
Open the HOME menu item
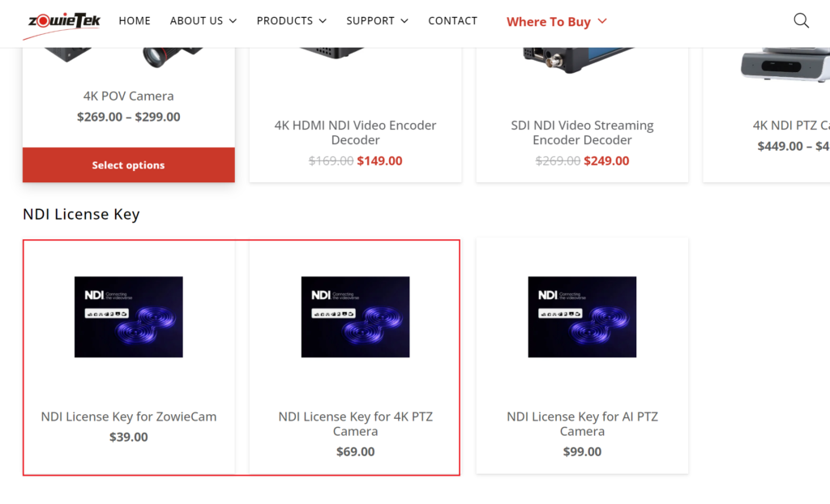(x=135, y=21)
